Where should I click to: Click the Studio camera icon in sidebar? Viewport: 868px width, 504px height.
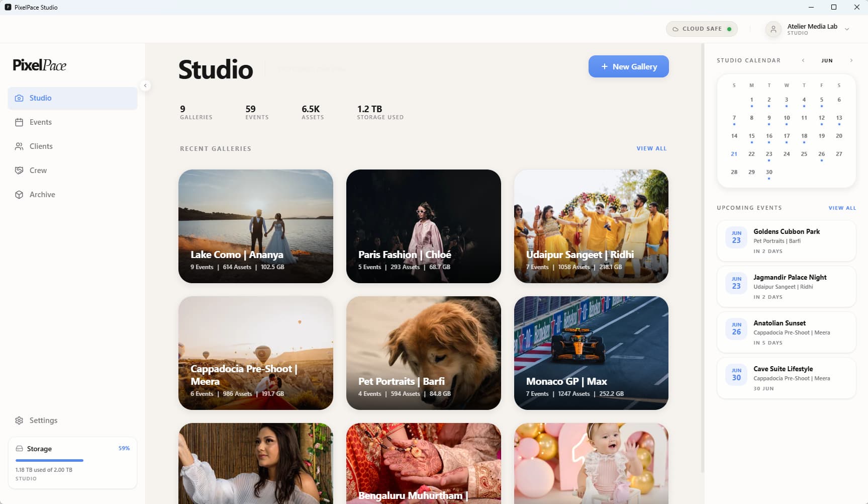coord(19,98)
